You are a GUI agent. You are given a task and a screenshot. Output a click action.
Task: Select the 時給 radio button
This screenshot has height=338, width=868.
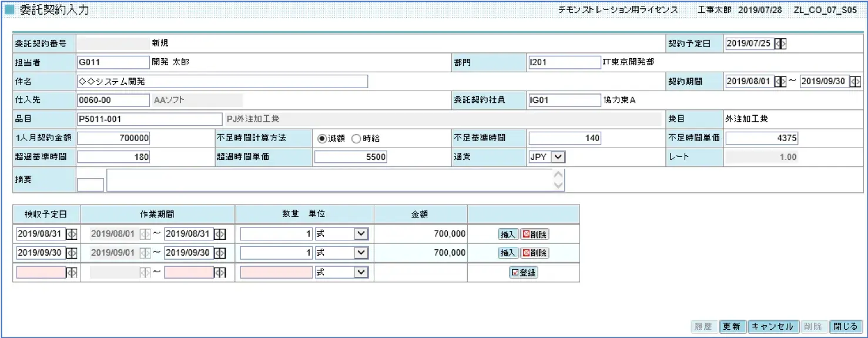(x=356, y=139)
